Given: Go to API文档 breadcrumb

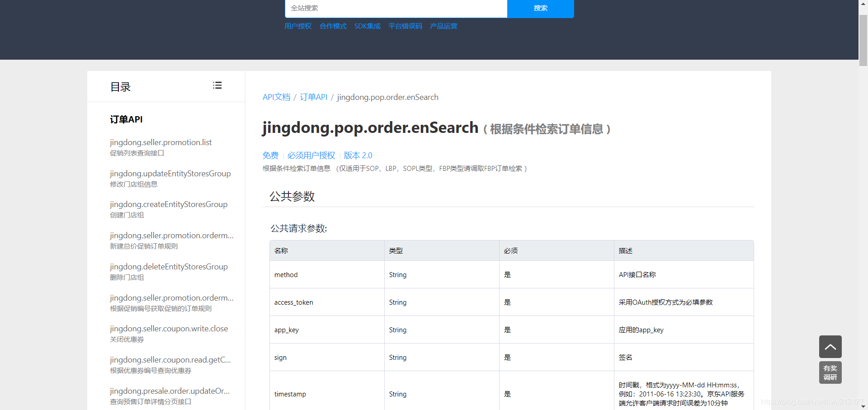Looking at the screenshot, I should 276,97.
